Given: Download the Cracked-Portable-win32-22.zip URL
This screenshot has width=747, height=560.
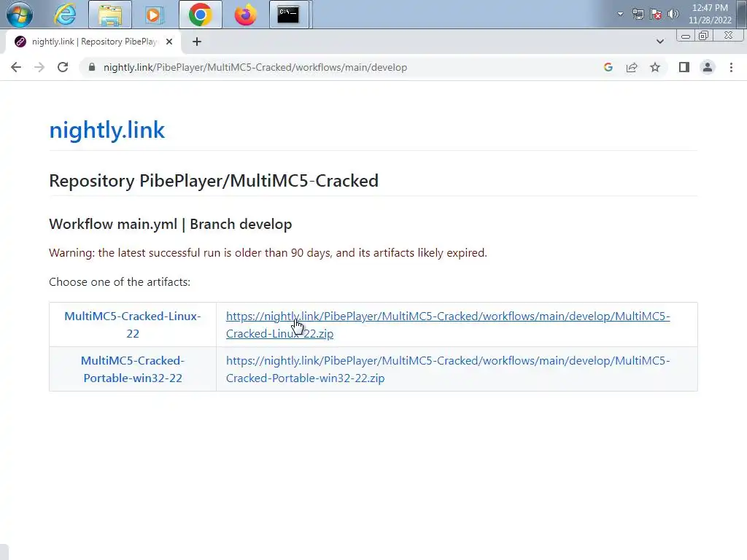Looking at the screenshot, I should pyautogui.click(x=448, y=369).
